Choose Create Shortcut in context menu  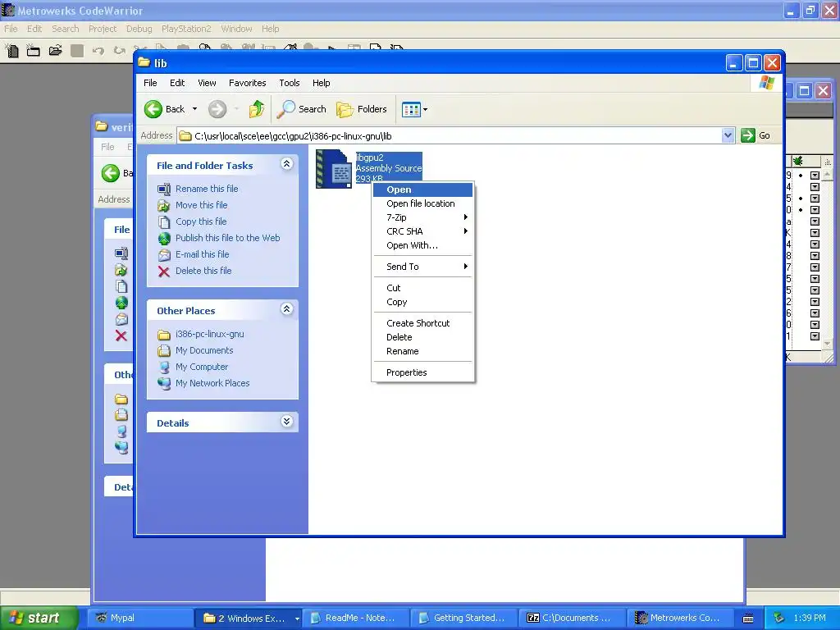click(422, 323)
